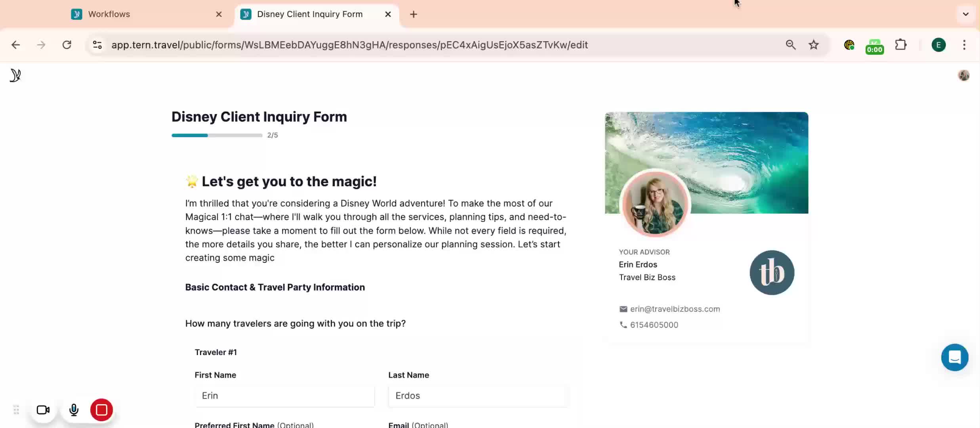The width and height of the screenshot is (980, 428).
Task: Go back to the previous page
Action: (x=15, y=45)
